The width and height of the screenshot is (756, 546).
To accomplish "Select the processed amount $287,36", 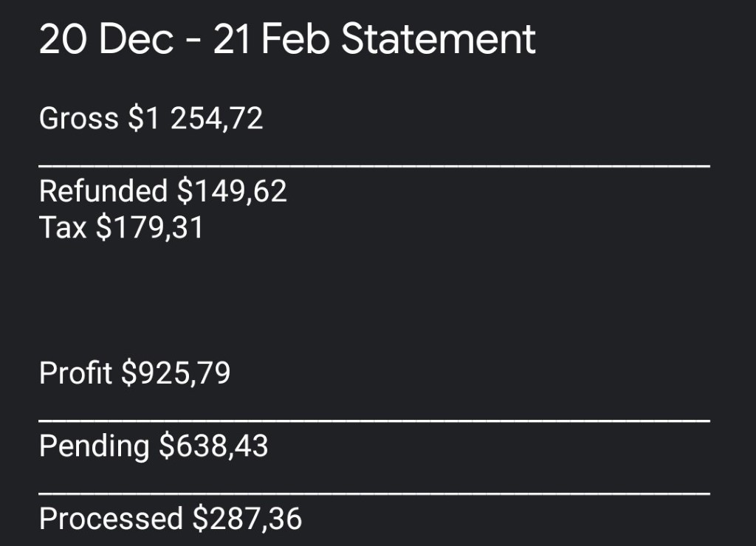I will point(247,519).
